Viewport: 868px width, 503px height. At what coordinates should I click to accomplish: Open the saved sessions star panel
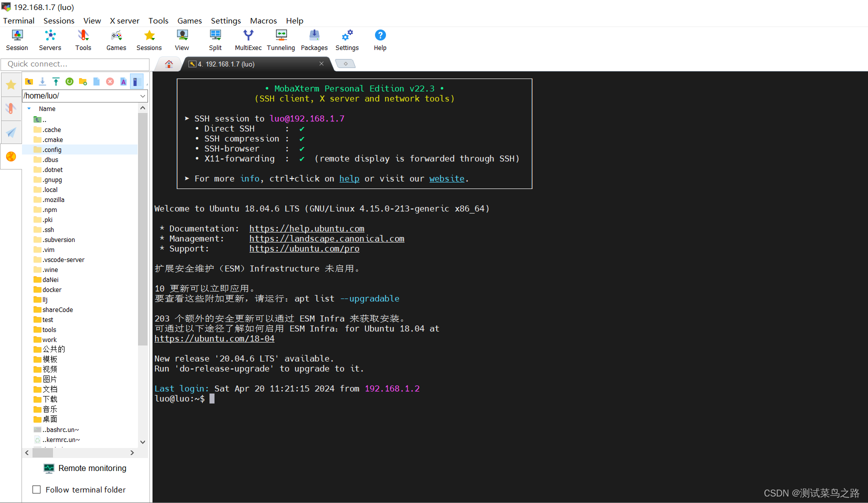pyautogui.click(x=11, y=84)
